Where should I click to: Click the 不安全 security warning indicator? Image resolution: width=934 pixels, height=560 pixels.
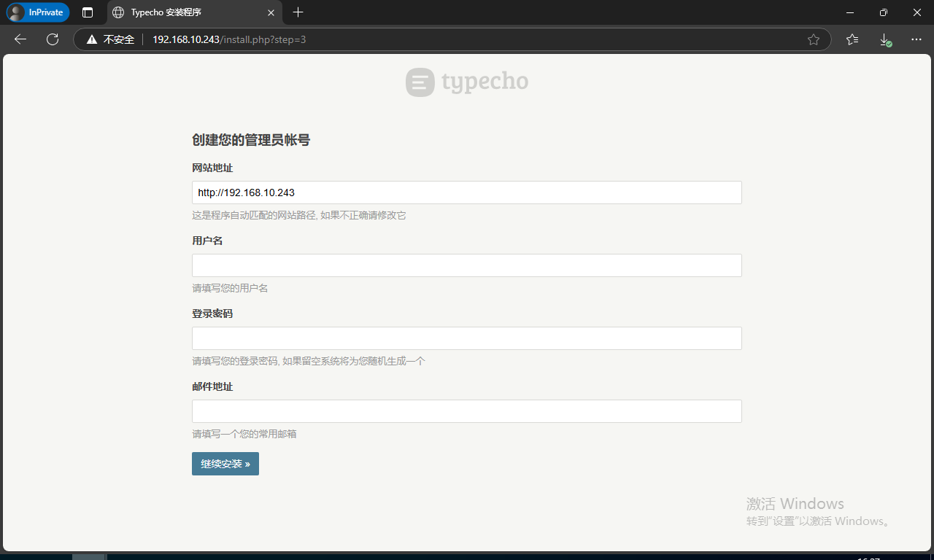tap(111, 39)
